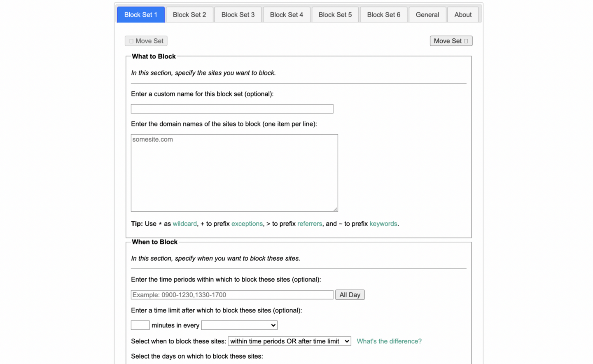
Task: Follow the referrers help link
Action: pyautogui.click(x=310, y=224)
